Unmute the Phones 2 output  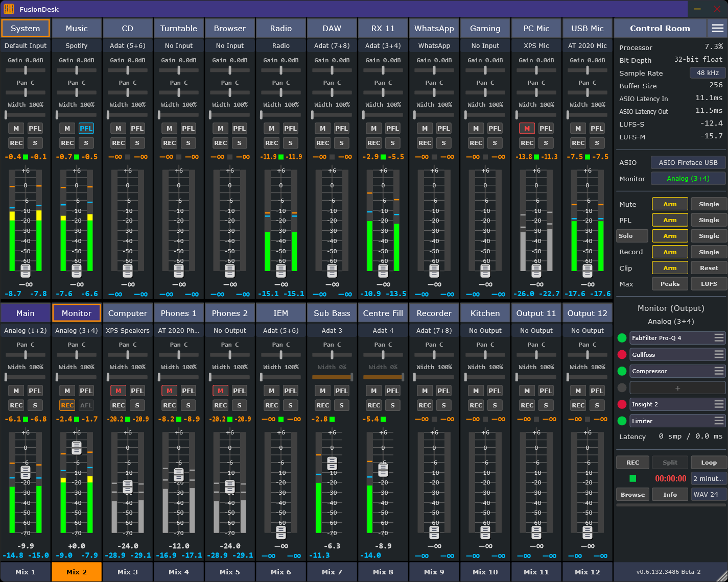click(x=220, y=391)
